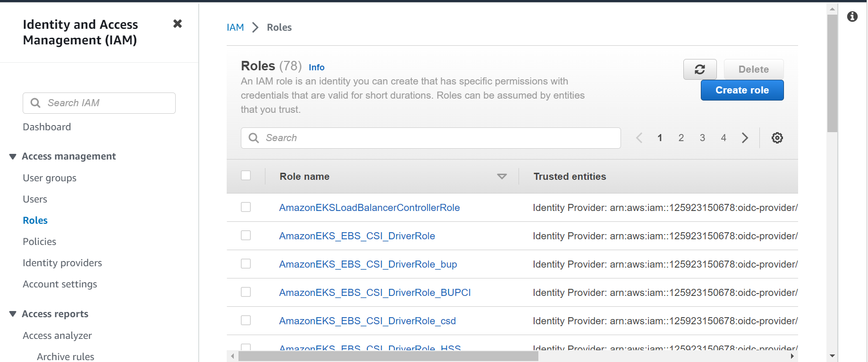
Task: Open Archive rules in the sidebar
Action: 66,357
